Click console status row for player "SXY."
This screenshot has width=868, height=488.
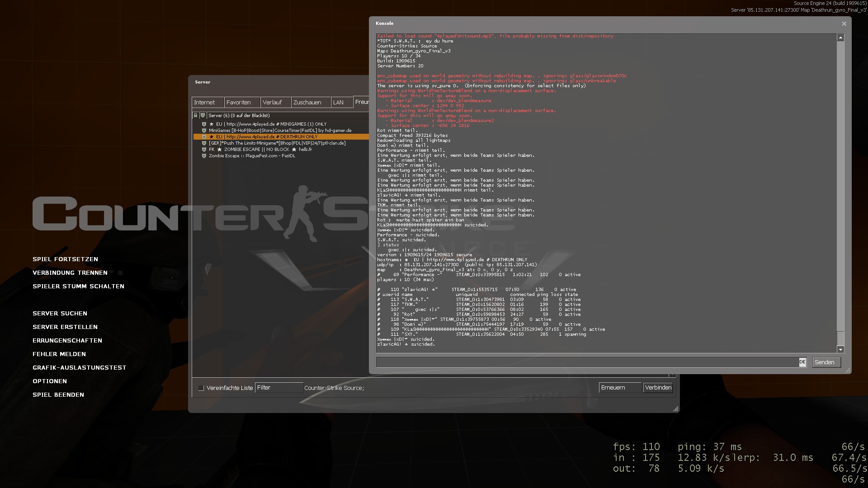(x=481, y=334)
